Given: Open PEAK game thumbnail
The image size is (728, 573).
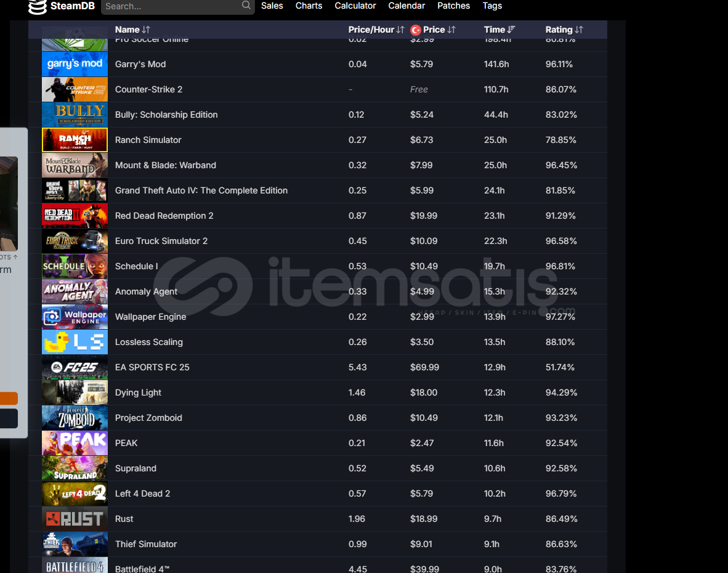Looking at the screenshot, I should [x=75, y=443].
